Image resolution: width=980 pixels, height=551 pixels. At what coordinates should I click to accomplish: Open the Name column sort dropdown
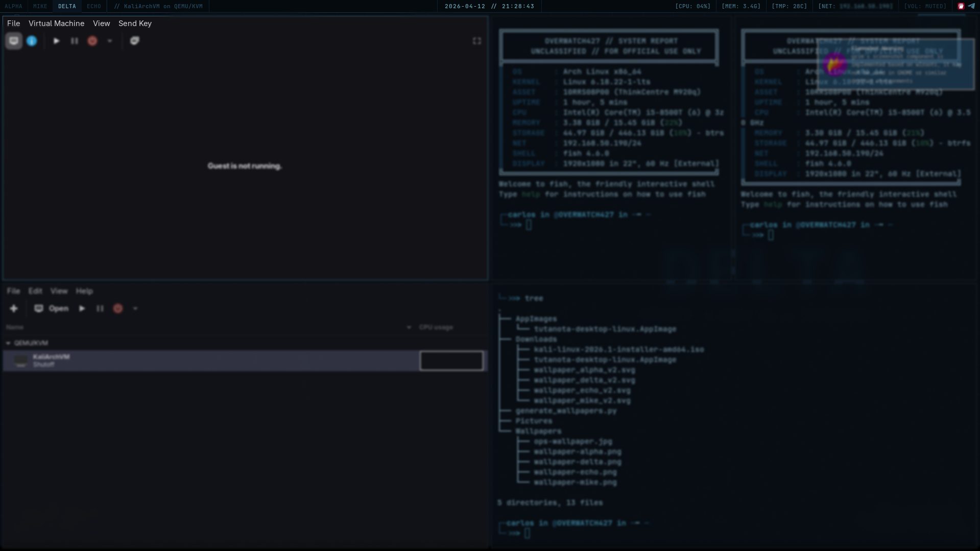[x=408, y=327]
